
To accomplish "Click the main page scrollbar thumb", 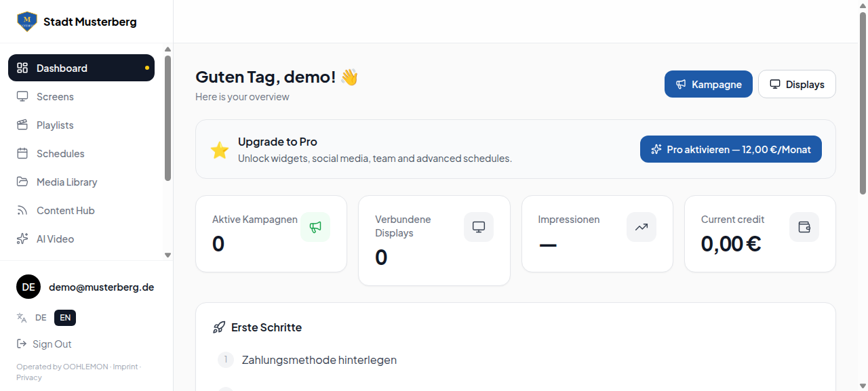I will point(863,102).
